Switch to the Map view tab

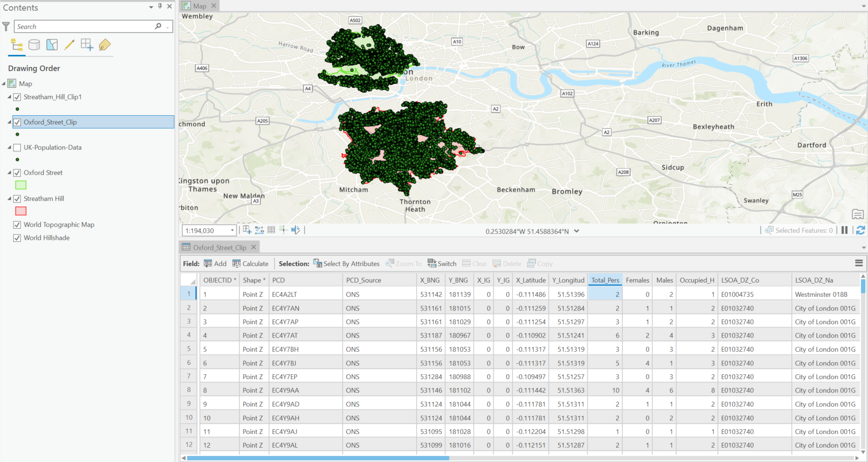199,6
